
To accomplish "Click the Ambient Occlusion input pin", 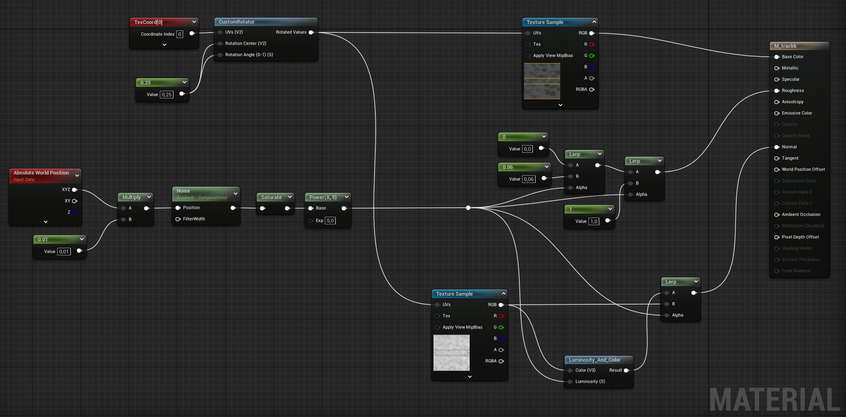I will click(x=774, y=214).
